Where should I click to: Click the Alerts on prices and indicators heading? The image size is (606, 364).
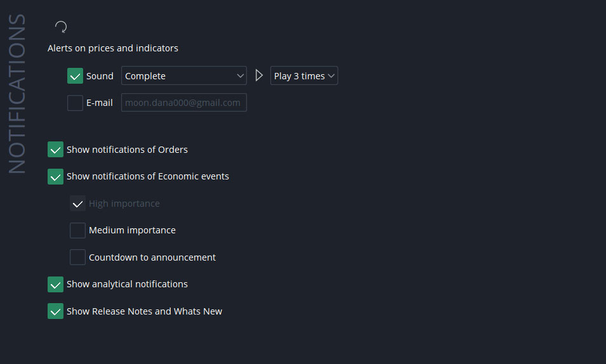point(113,48)
